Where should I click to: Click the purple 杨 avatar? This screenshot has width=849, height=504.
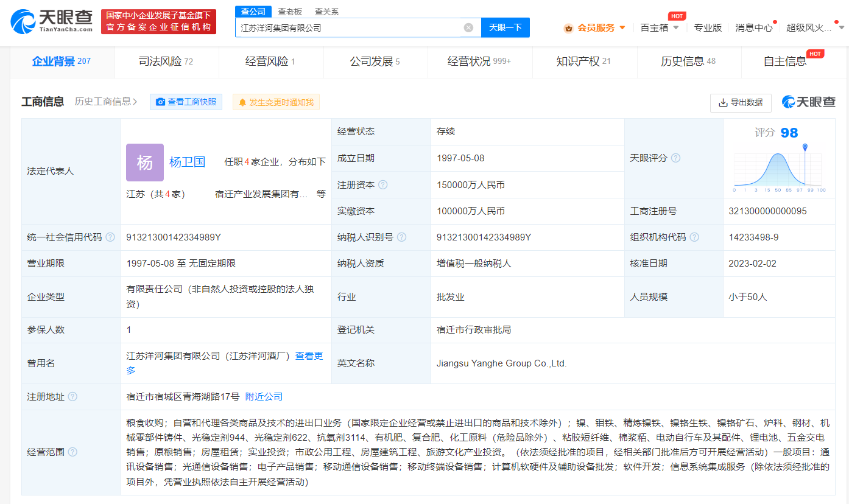point(145,163)
